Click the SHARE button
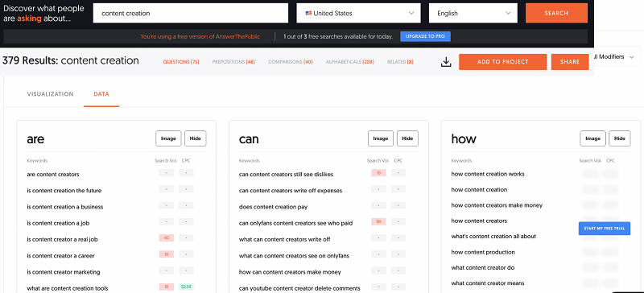 pos(570,62)
